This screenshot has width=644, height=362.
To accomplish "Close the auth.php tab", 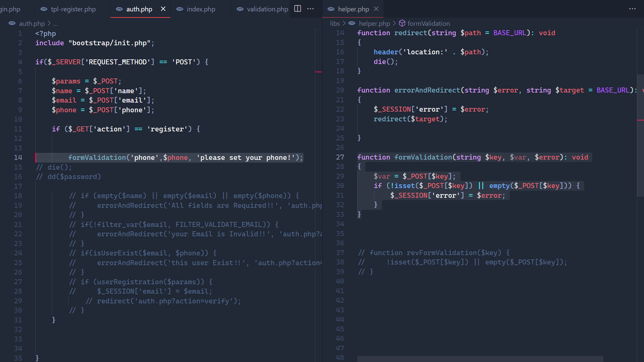I will click(163, 9).
